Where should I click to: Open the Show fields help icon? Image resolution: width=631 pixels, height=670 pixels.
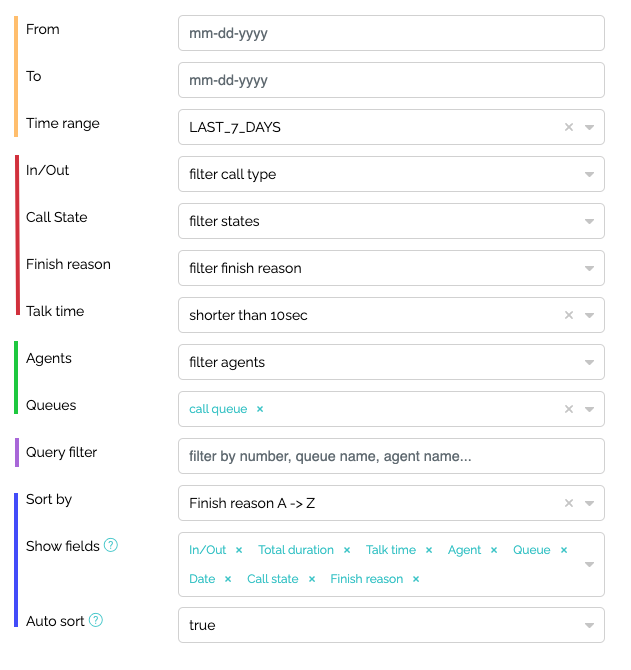tap(111, 545)
